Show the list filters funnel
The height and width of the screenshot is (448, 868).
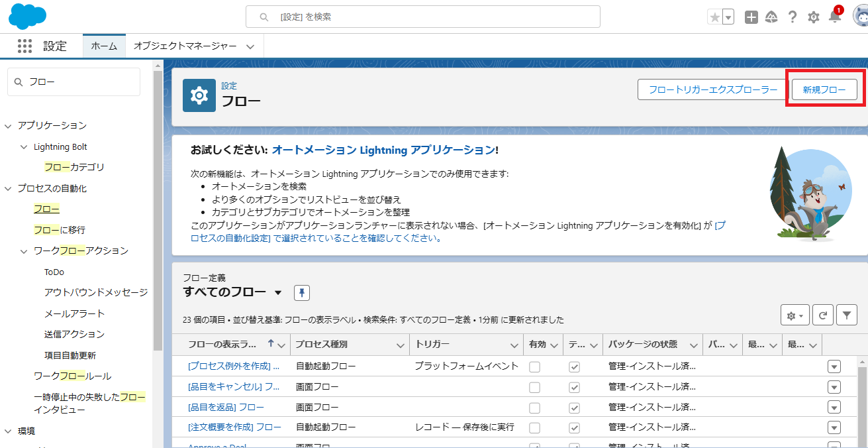click(x=847, y=316)
